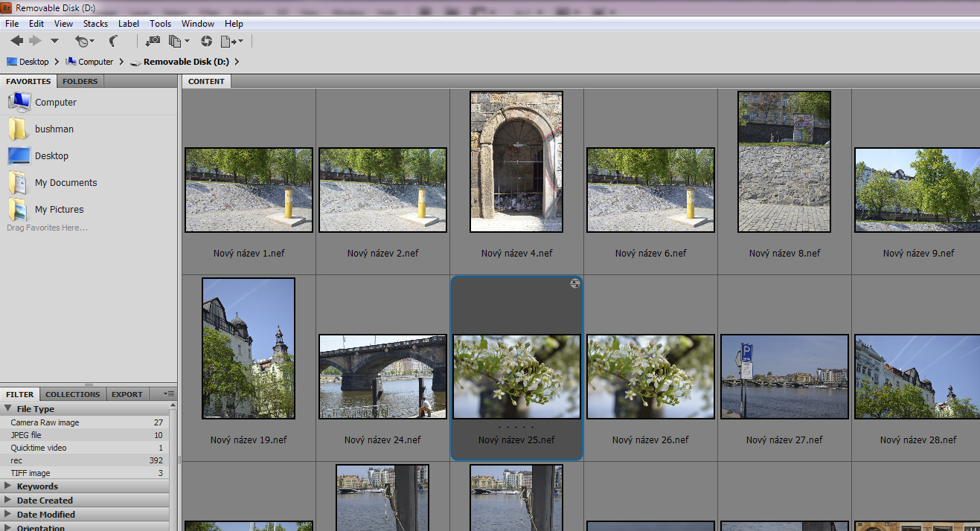Select the Nový název 1.nef thumbnail
This screenshot has width=980, height=531.
click(x=249, y=190)
